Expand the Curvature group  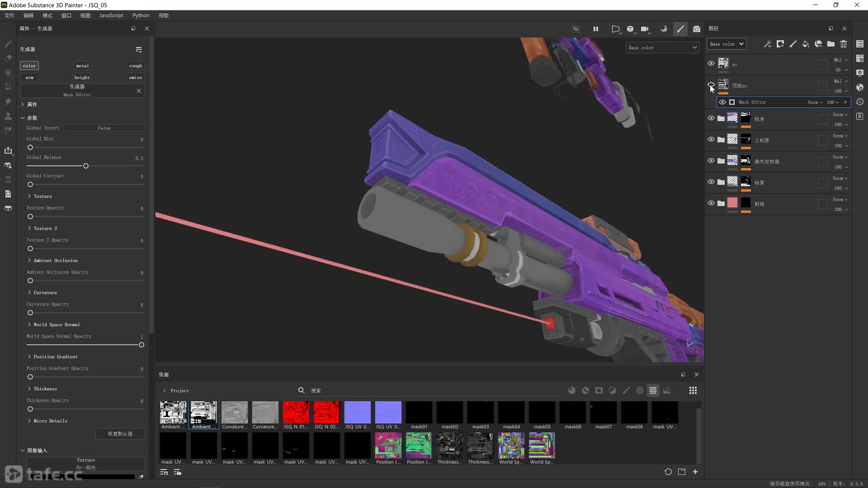(x=29, y=292)
